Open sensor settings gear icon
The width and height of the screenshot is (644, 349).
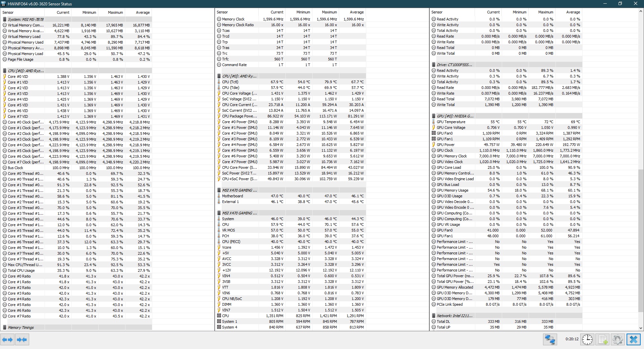pos(618,340)
